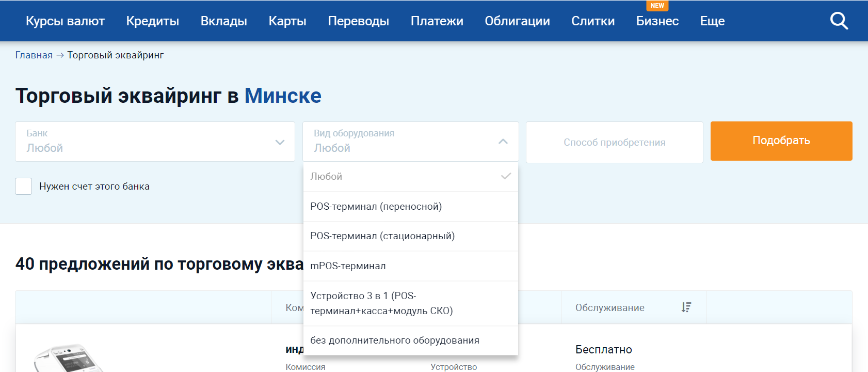The height and width of the screenshot is (372, 868).
Task: Click the Минске city link in heading
Action: [283, 96]
